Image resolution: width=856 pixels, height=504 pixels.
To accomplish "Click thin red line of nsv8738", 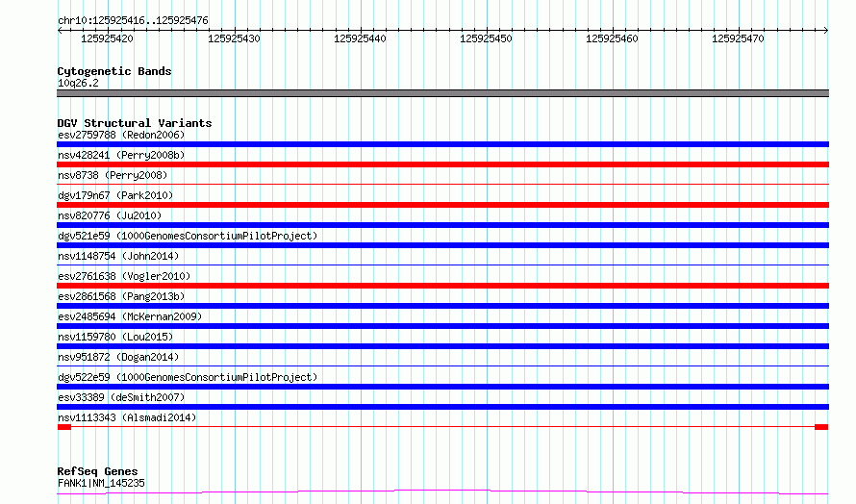I will click(442, 185).
